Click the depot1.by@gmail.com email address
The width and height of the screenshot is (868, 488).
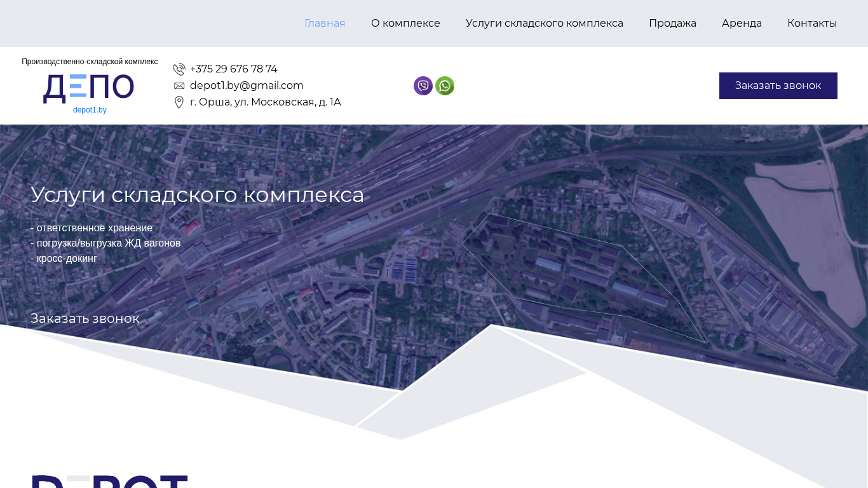(247, 86)
